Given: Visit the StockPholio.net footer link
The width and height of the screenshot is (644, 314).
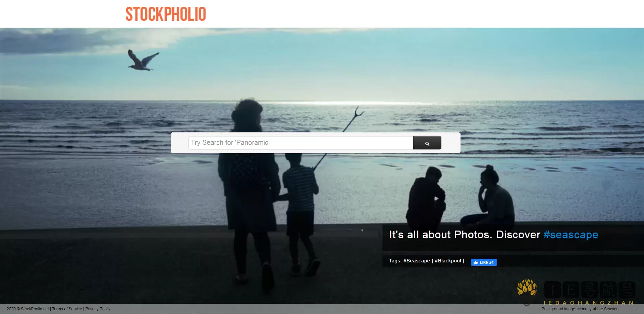Looking at the screenshot, I should point(35,309).
